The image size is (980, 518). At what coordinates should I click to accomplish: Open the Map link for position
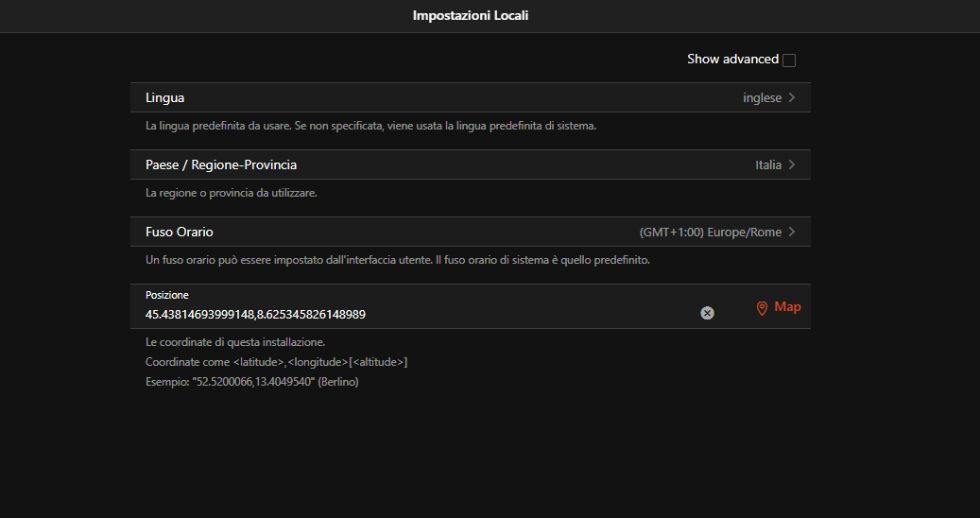click(x=787, y=307)
